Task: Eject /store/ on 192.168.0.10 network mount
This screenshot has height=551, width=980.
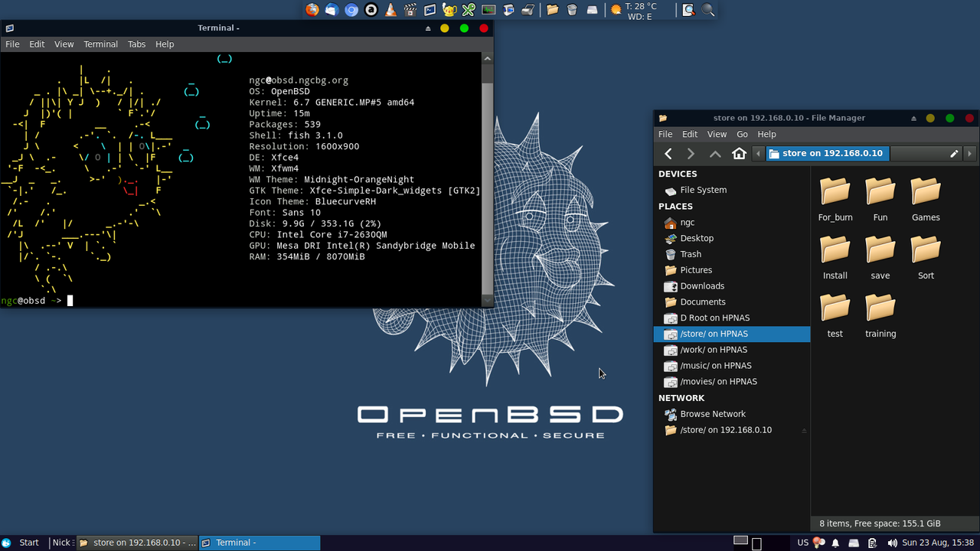Action: click(x=804, y=430)
